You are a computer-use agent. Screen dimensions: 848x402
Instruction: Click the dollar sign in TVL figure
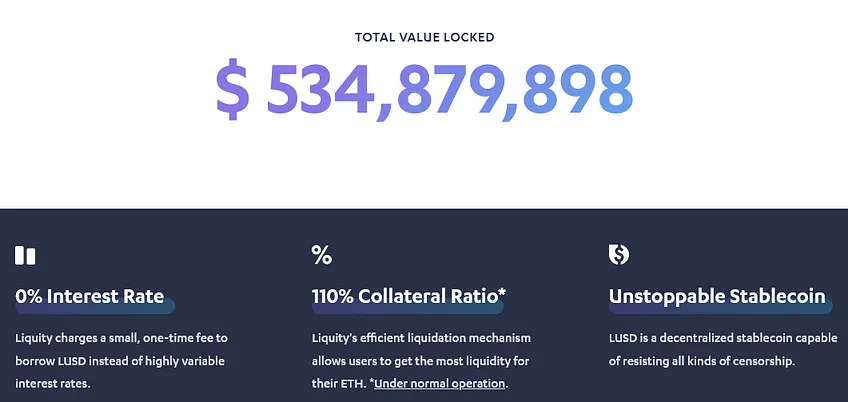[x=233, y=88]
